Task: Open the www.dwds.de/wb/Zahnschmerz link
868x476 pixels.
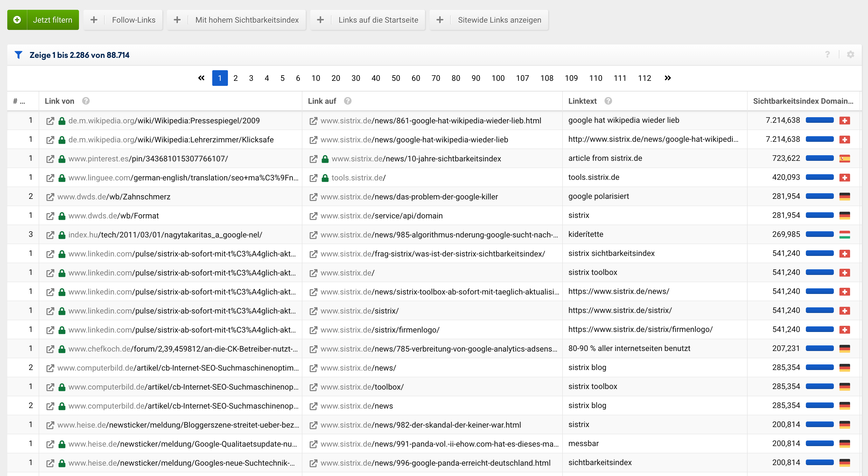Action: (114, 197)
